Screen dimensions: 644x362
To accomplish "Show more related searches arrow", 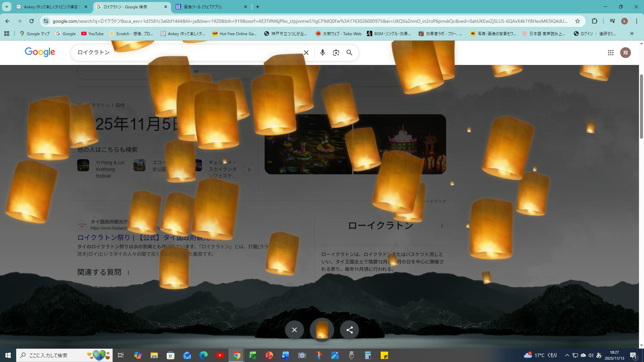I will [249, 170].
